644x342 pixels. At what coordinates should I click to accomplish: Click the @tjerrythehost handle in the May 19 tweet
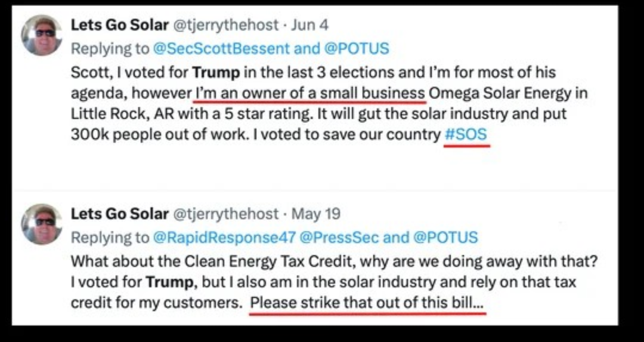point(225,214)
